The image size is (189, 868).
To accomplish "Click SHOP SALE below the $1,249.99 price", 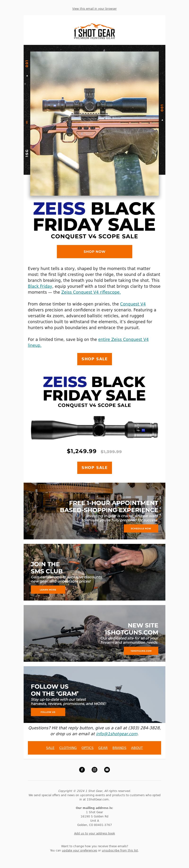I will point(95,467).
